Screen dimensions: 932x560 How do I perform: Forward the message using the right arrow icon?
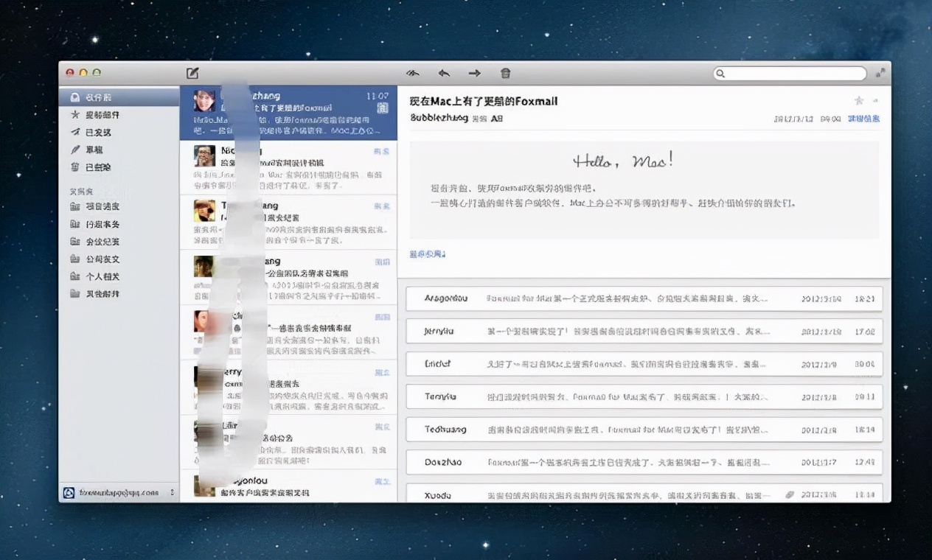[474, 73]
